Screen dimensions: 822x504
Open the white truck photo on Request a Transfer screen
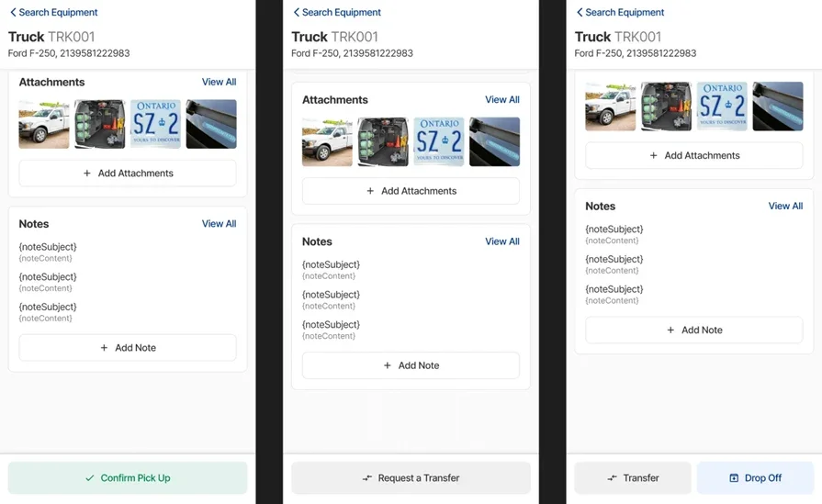327,142
